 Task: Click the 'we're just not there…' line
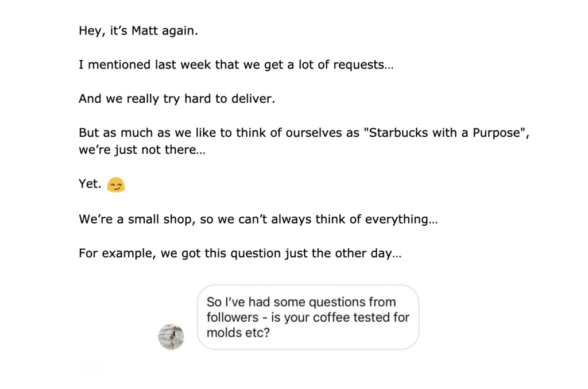coord(142,149)
